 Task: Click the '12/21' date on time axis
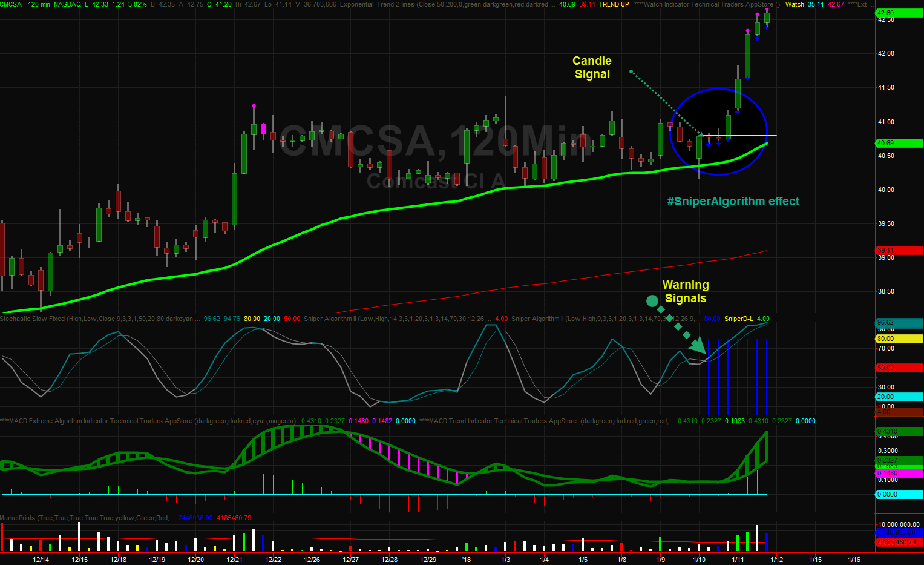pos(235,560)
